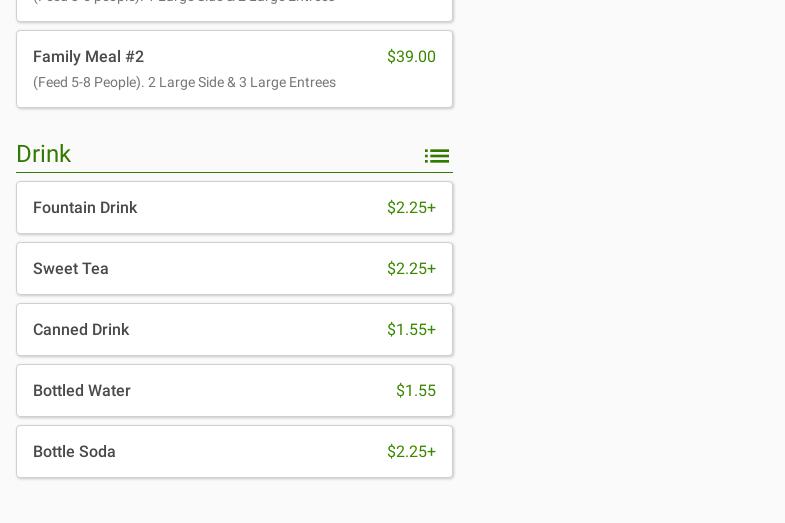The width and height of the screenshot is (785, 523).
Task: Click the Bottled Water $1.55 price
Action: pos(415,391)
